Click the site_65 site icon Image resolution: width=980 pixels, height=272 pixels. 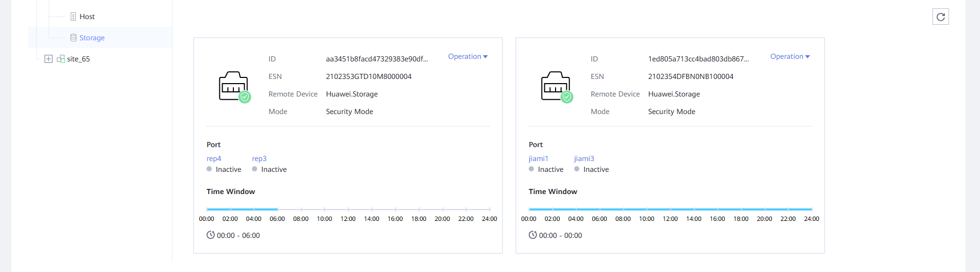click(60, 59)
